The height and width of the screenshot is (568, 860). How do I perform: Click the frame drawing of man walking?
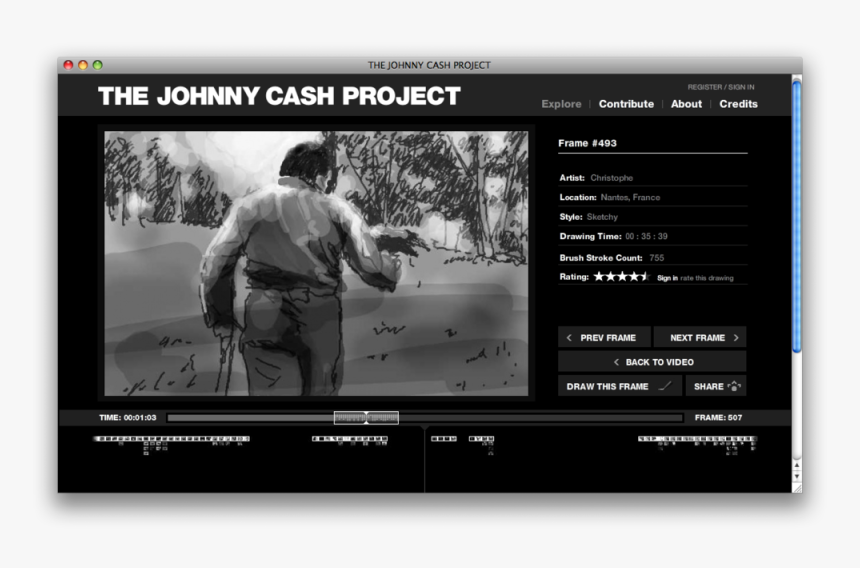tap(316, 263)
